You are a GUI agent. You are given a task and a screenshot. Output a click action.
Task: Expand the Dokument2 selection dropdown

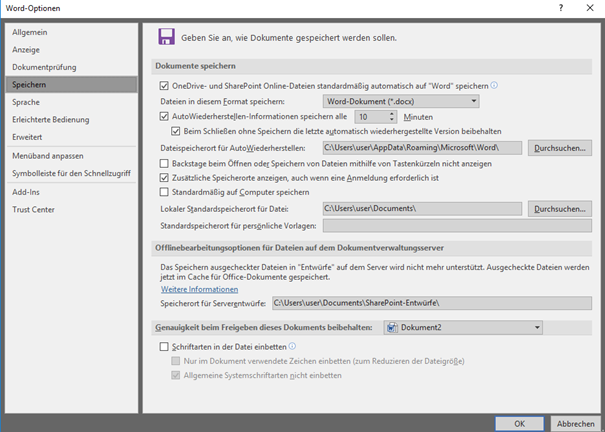click(537, 327)
